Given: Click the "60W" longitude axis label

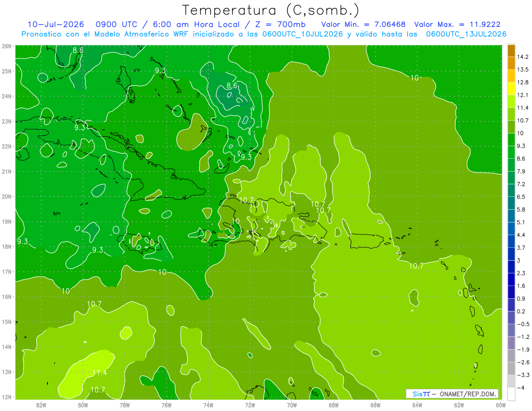Looking at the screenshot, I should tap(501, 405).
